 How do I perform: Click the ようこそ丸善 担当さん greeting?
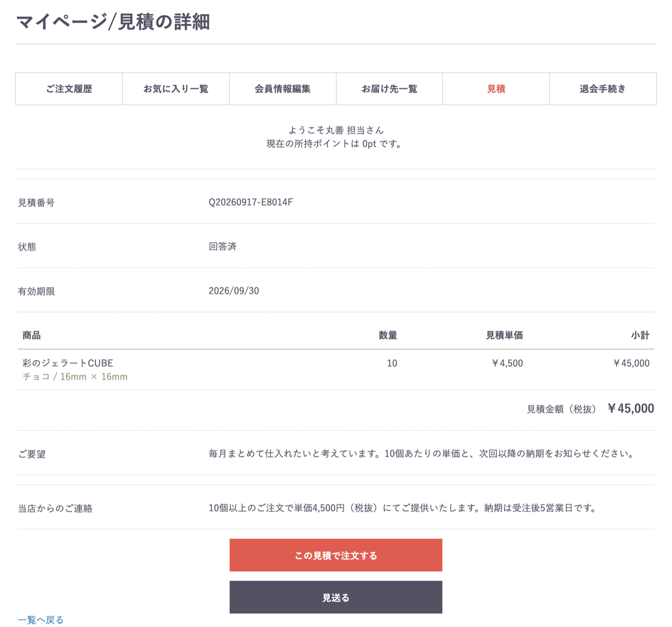[336, 130]
